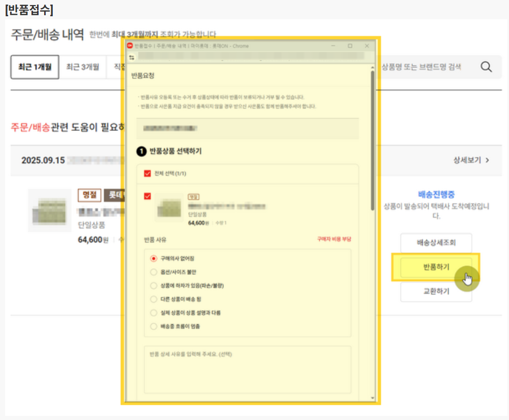
Task: Click the 반품하기 button
Action: click(436, 267)
